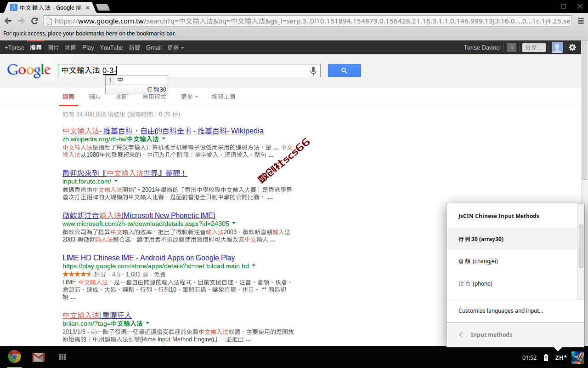Open Gmail from the shelf
The image size is (588, 368).
[39, 357]
